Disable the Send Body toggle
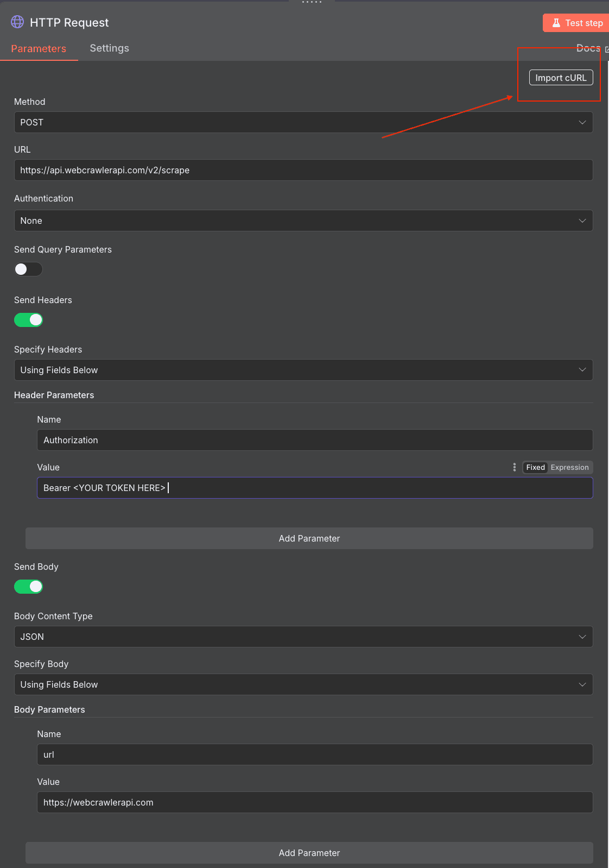Viewport: 609px width, 868px height. coord(28,587)
